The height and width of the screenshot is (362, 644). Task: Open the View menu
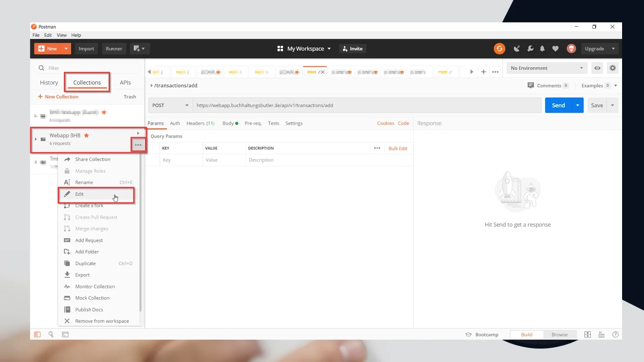pyautogui.click(x=62, y=35)
